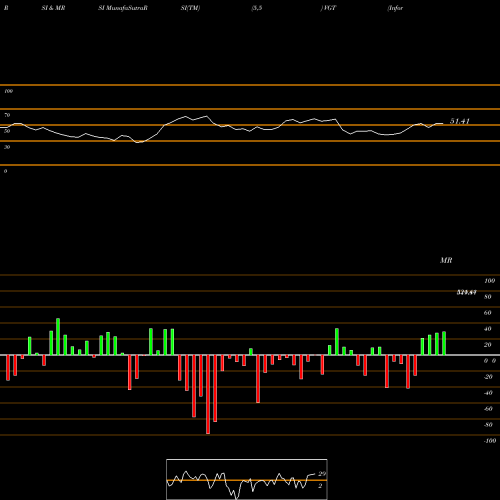The image size is (500, 500).
Task: Click the 29 value in the mini chart
Action: point(322,474)
